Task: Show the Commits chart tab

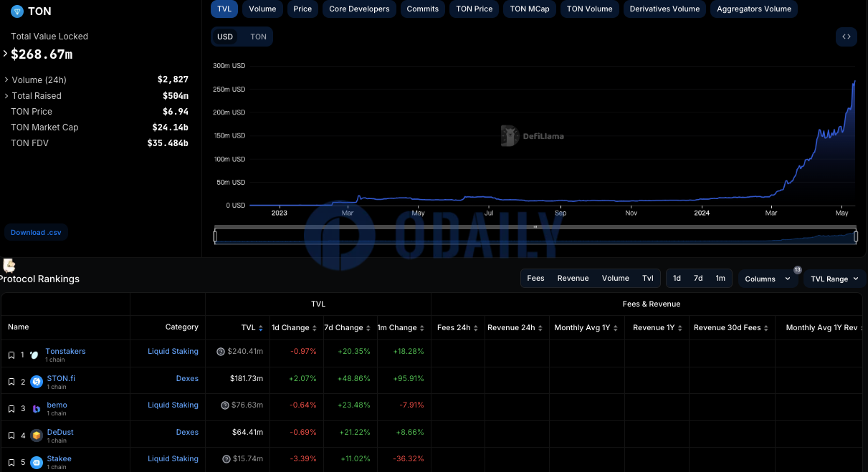Action: [422, 9]
